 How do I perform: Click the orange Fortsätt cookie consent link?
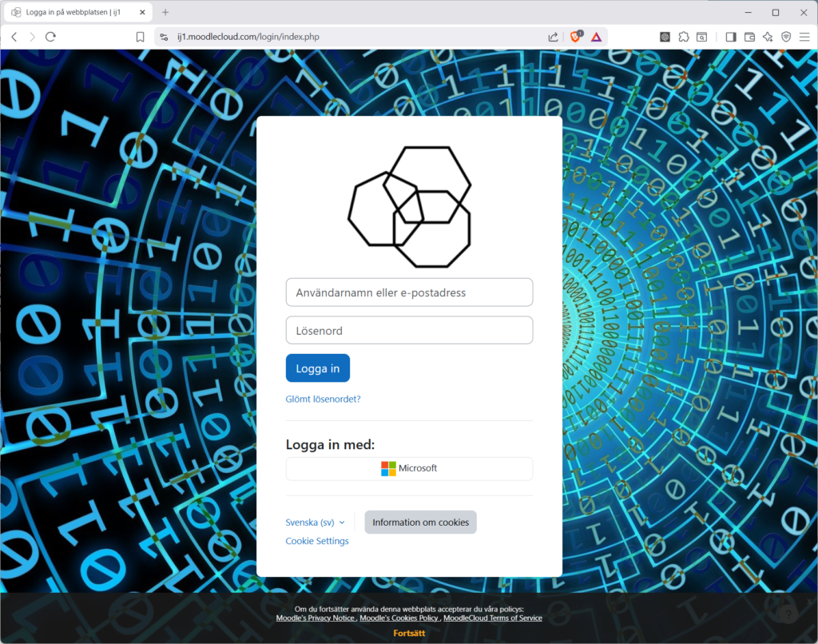coord(409,633)
